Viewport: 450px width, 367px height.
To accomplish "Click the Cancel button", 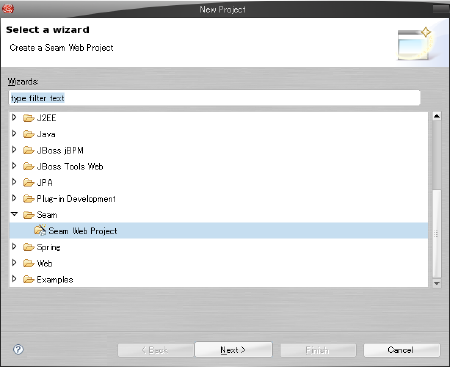I will click(x=402, y=350).
